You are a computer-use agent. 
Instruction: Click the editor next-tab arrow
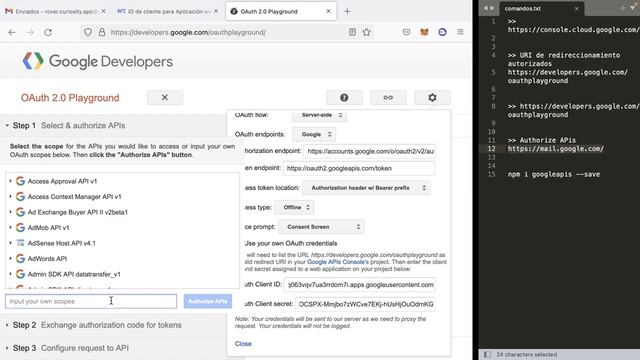point(492,8)
